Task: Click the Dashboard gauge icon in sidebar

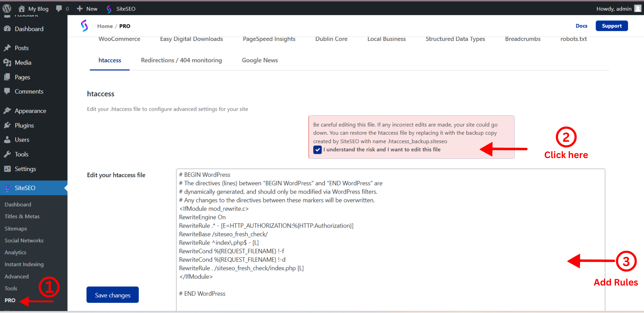Action: [7, 29]
